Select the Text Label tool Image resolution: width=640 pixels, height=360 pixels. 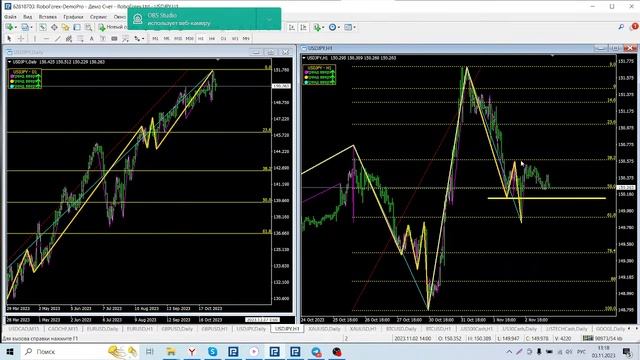(x=103, y=38)
